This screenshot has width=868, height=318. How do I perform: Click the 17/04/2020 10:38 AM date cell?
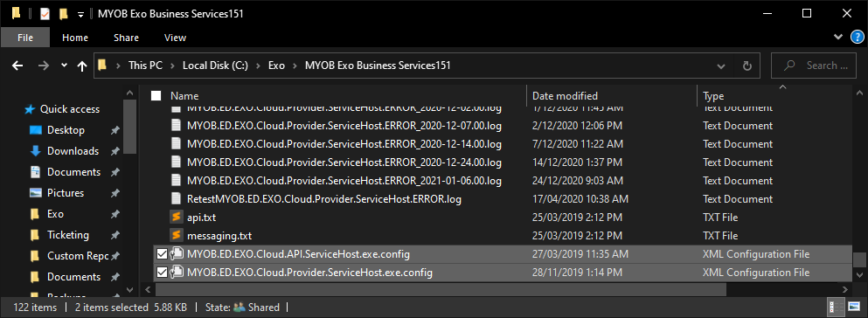pyautogui.click(x=580, y=198)
